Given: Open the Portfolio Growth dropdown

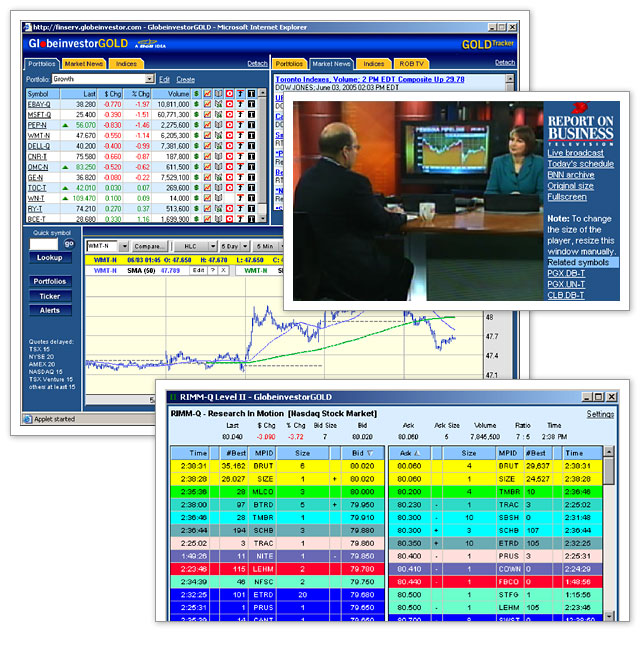Looking at the screenshot, I should (x=150, y=79).
